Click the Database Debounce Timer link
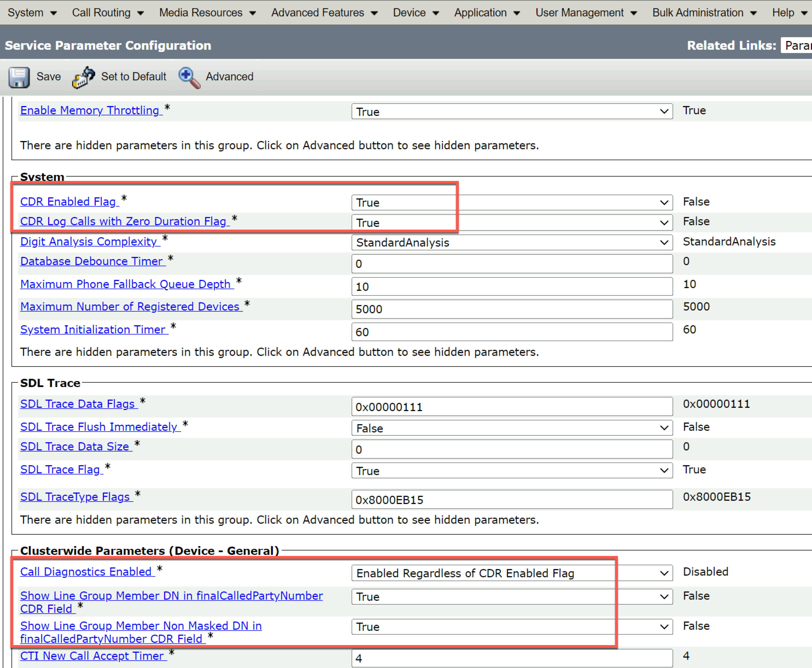The image size is (812, 668). 93,261
